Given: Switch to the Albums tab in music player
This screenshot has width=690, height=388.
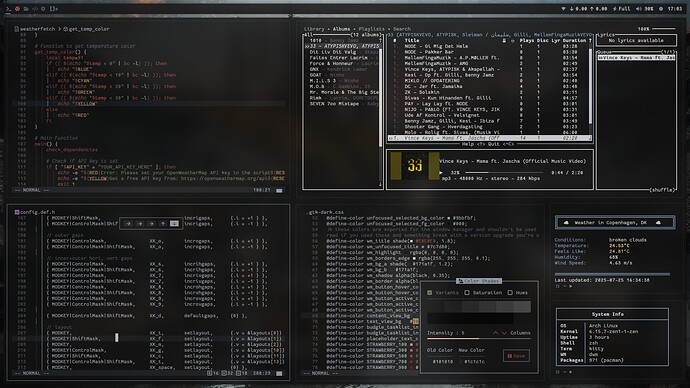Looking at the screenshot, I should (x=341, y=29).
